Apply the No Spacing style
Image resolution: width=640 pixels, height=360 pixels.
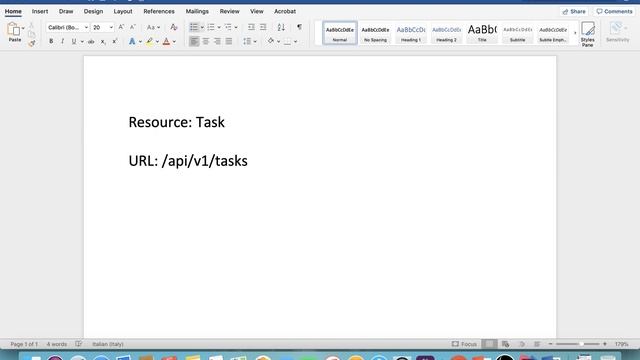tap(375, 33)
